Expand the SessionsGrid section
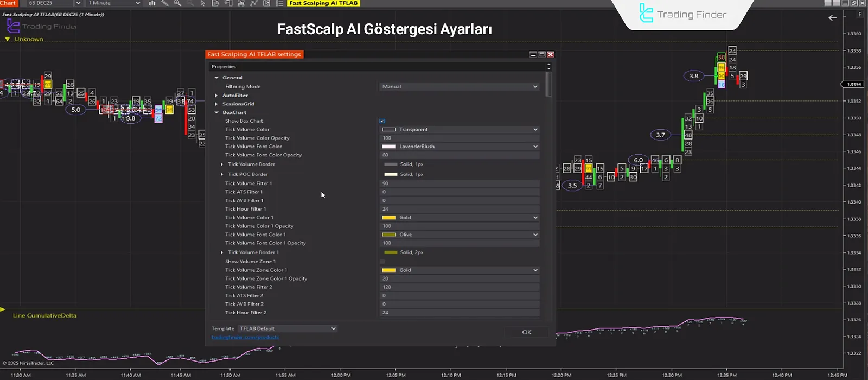The image size is (868, 380). (x=216, y=104)
